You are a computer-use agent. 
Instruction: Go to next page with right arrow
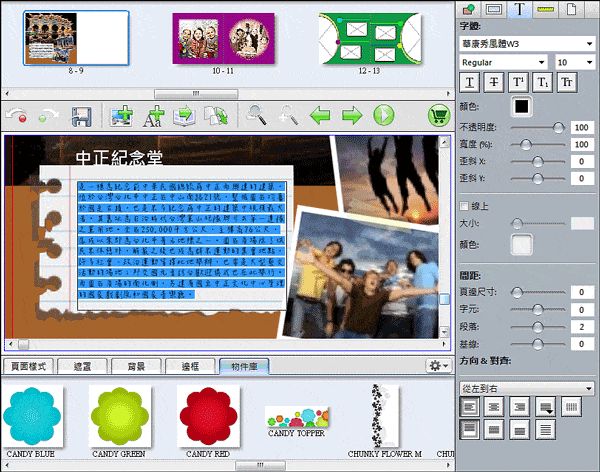pos(351,116)
